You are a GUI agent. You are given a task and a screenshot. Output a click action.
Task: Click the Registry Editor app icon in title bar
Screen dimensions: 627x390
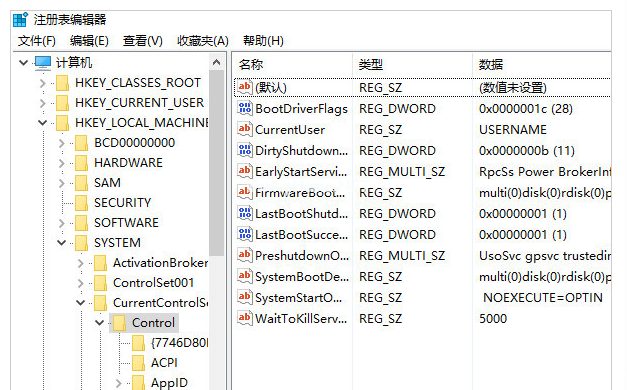pyautogui.click(x=21, y=20)
